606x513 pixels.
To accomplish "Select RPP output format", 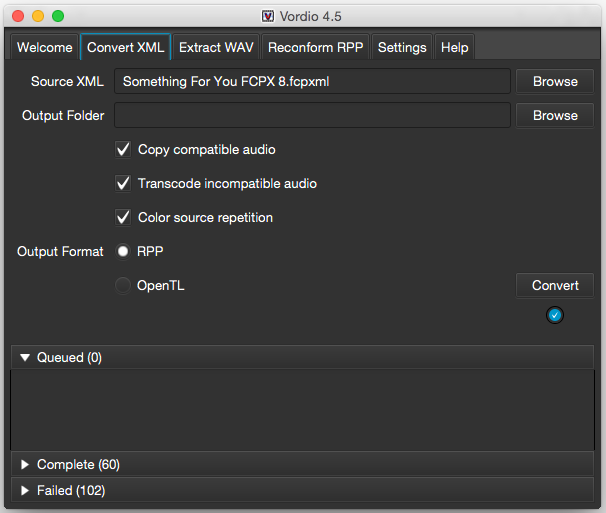I will [123, 251].
